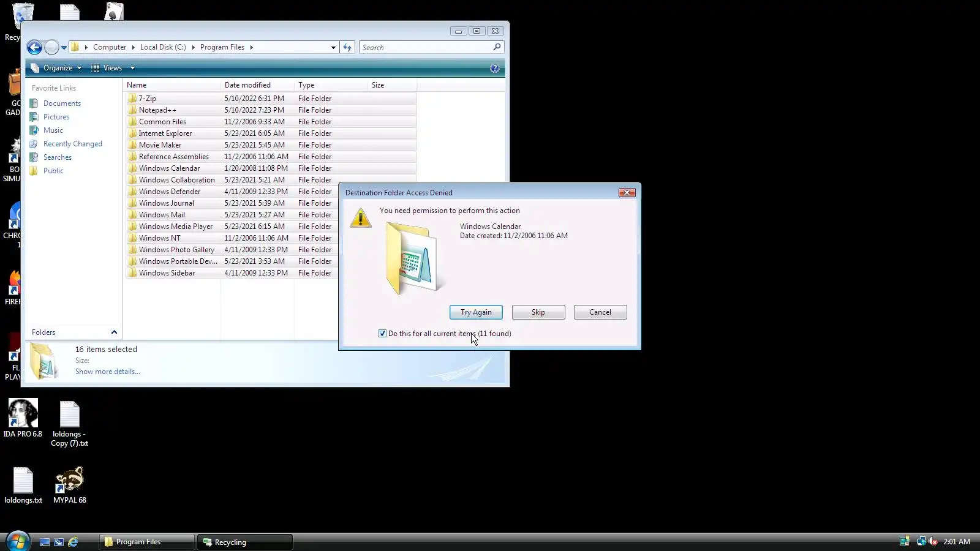Select the Notepad++ folder icon
This screenshot has height=551, width=980.
[132, 110]
